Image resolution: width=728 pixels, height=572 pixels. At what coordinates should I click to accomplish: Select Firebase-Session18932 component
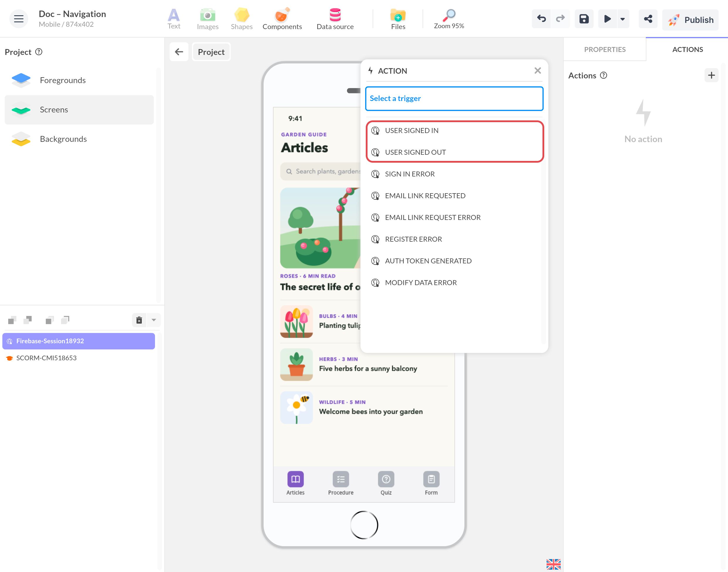79,341
